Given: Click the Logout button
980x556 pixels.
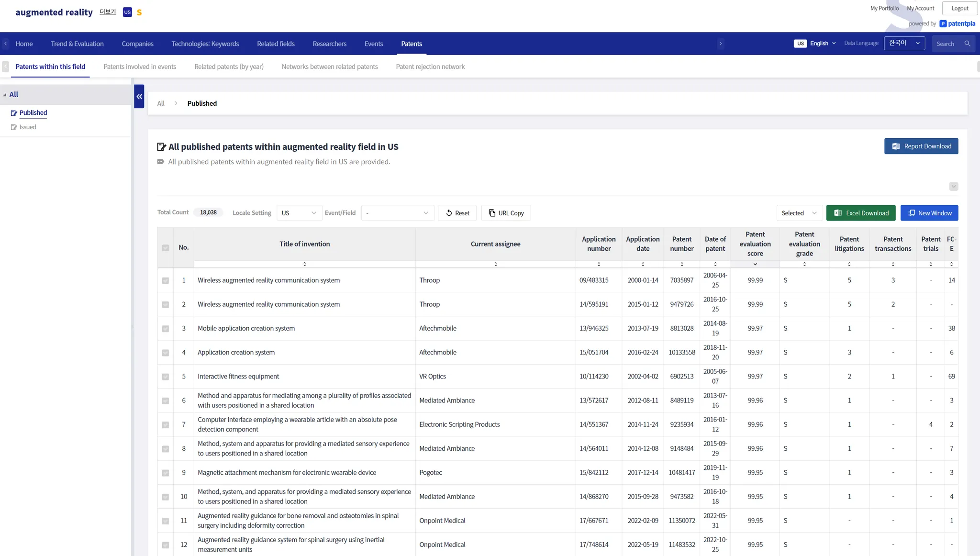Looking at the screenshot, I should click(x=959, y=8).
